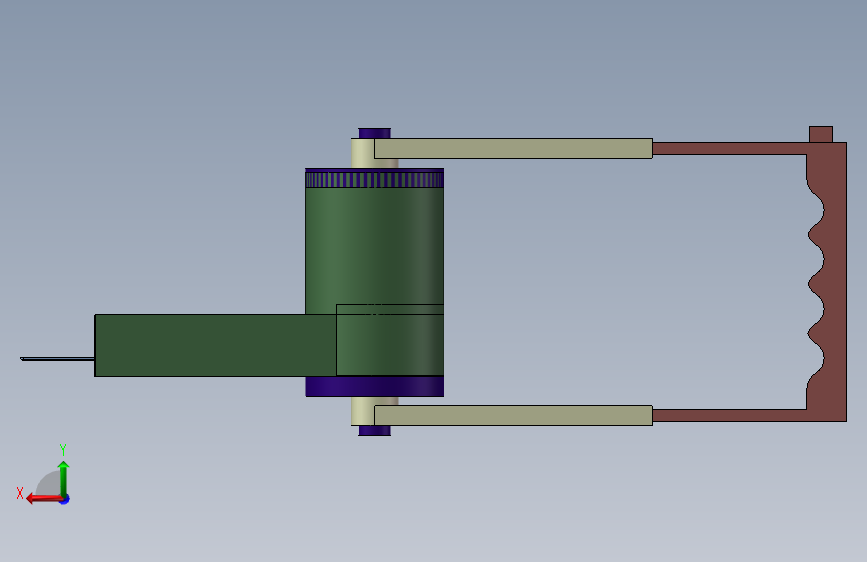Image resolution: width=867 pixels, height=562 pixels.
Task: Click the blue Z axis dot of the triad
Action: pyautogui.click(x=65, y=499)
